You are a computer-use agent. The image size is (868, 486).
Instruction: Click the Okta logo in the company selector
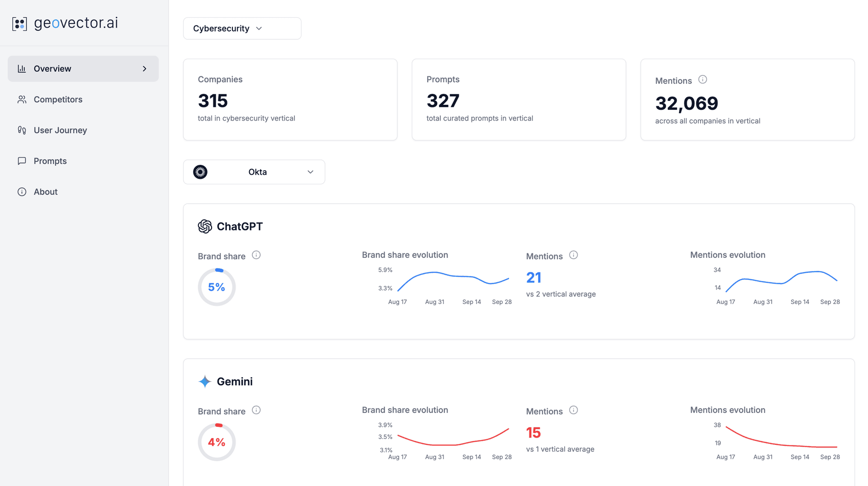point(200,172)
